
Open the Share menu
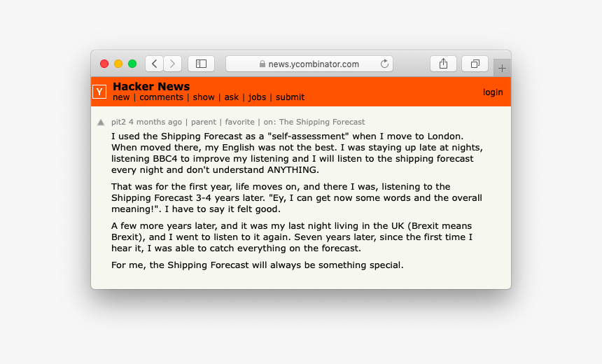point(443,64)
